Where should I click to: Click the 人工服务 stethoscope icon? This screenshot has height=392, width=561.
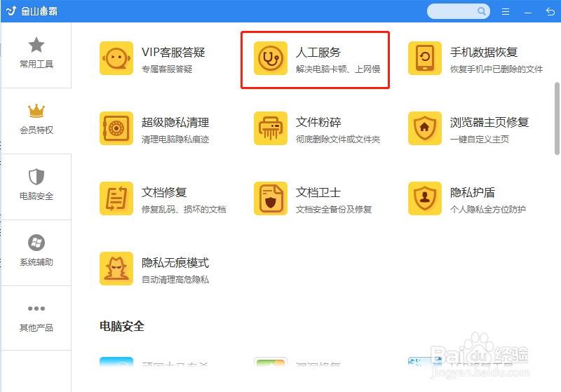point(271,58)
